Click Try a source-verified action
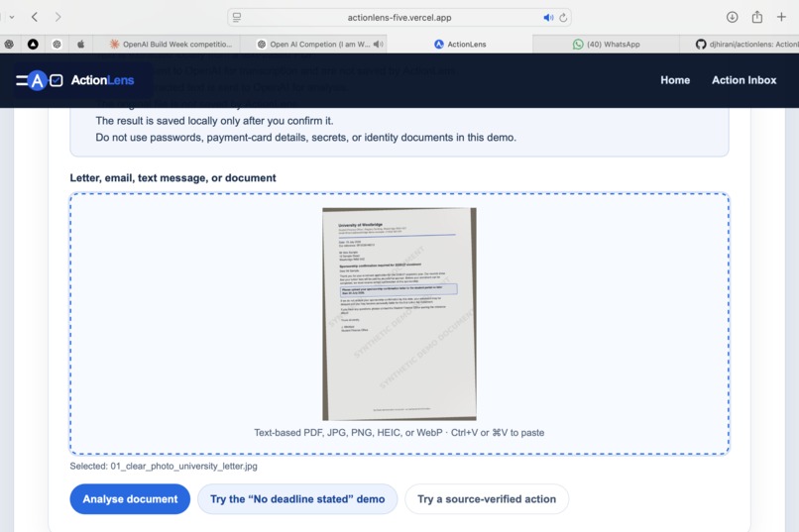This screenshot has height=532, width=799. (x=487, y=499)
